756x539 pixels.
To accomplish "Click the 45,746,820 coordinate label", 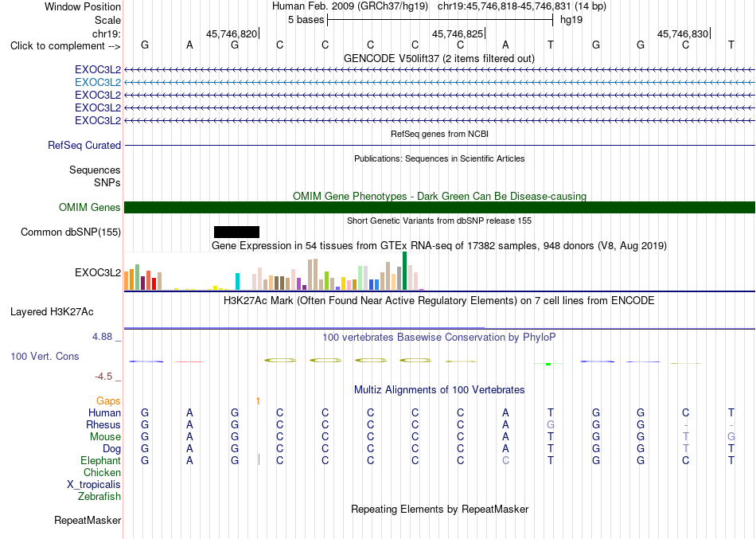I will 232,33.
